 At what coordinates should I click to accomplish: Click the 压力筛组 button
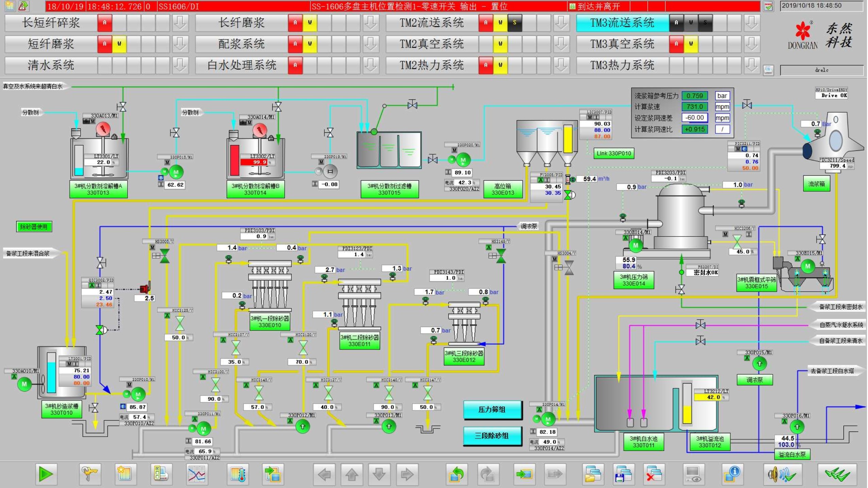492,410
